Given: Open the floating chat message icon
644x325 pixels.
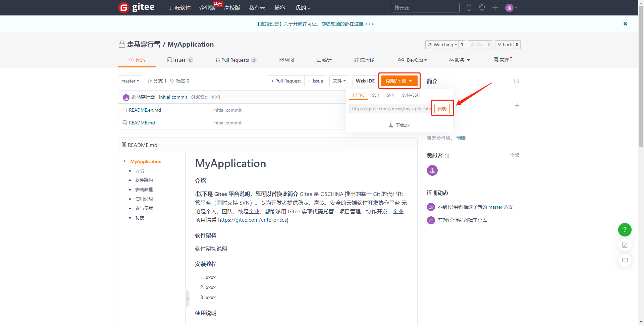Looking at the screenshot, I should click(x=625, y=260).
